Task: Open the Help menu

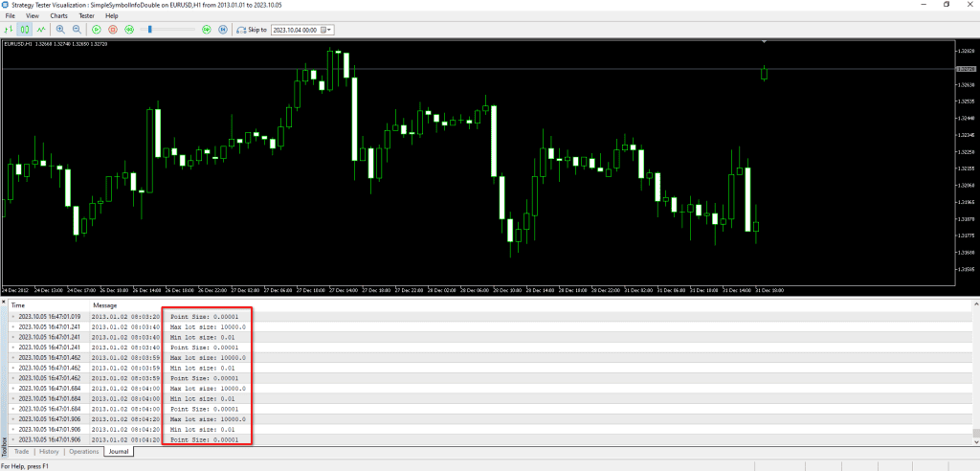Action: 112,15
